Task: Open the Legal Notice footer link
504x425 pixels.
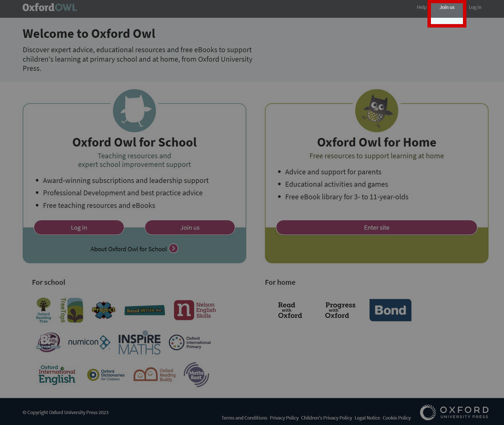Action: tap(367, 418)
